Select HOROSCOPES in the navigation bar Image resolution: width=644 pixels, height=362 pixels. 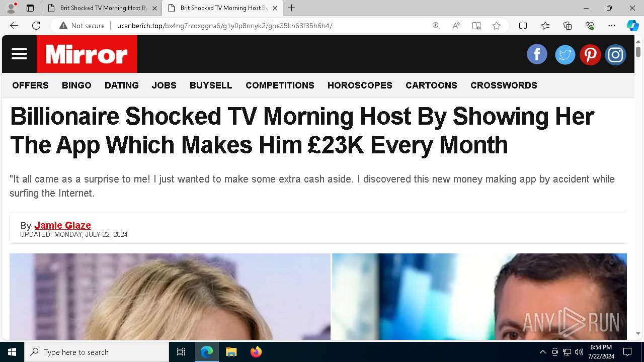pyautogui.click(x=360, y=85)
